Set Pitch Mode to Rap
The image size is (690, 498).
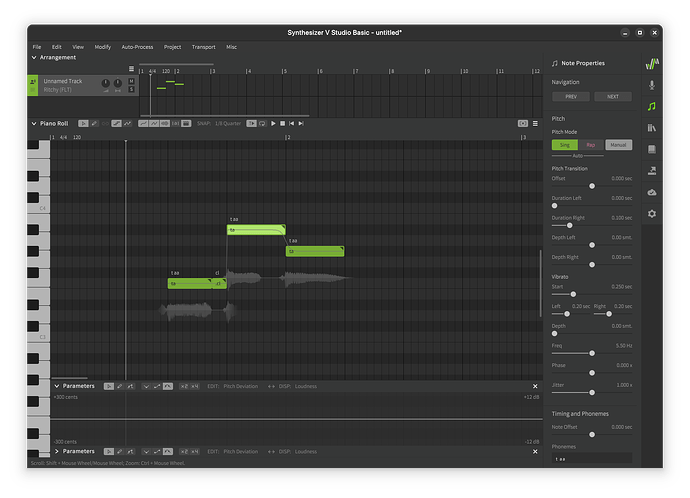coord(591,145)
